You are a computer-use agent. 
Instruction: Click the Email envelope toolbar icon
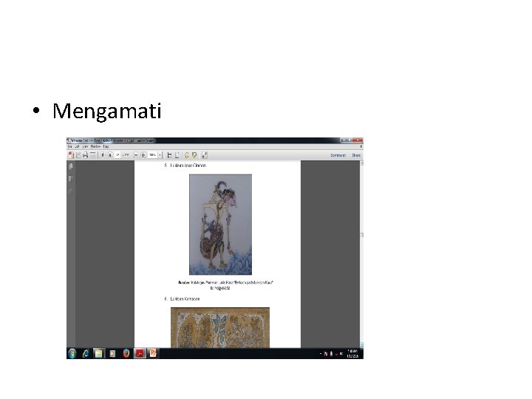pos(92,155)
